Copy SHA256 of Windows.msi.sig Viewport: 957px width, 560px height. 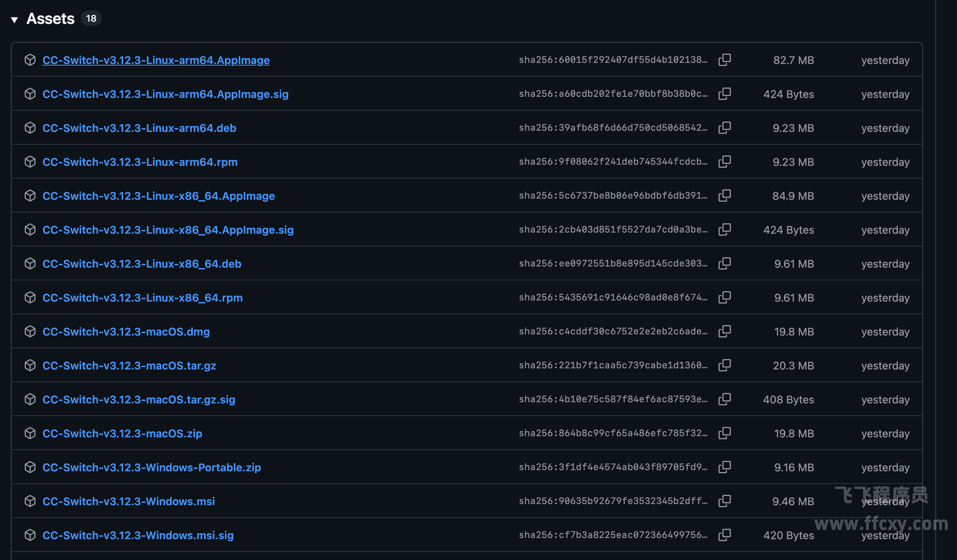(724, 535)
